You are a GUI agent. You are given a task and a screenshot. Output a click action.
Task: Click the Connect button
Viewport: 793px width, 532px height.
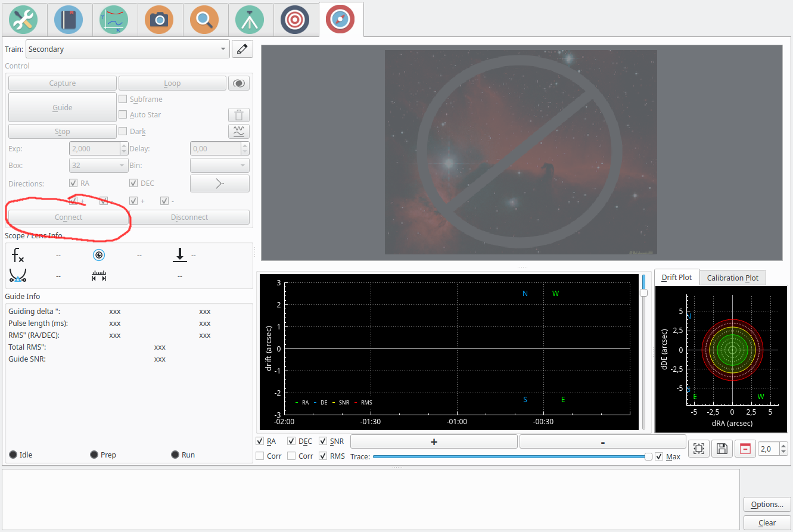point(69,217)
